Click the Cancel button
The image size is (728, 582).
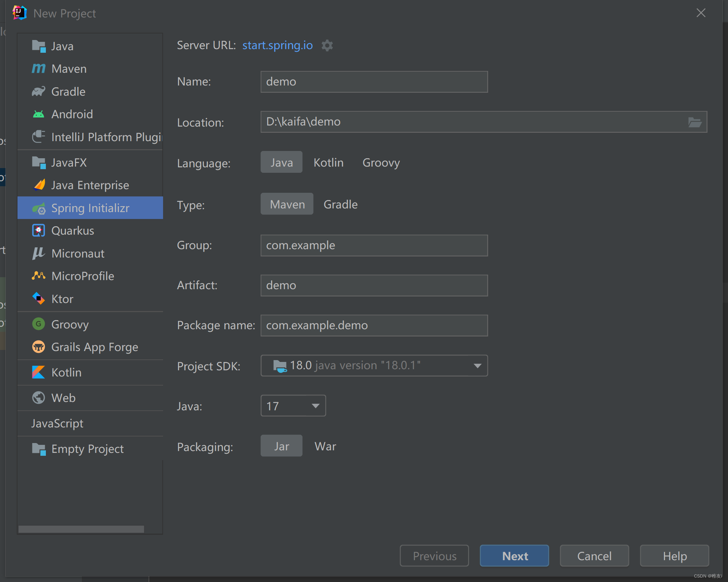pyautogui.click(x=594, y=555)
